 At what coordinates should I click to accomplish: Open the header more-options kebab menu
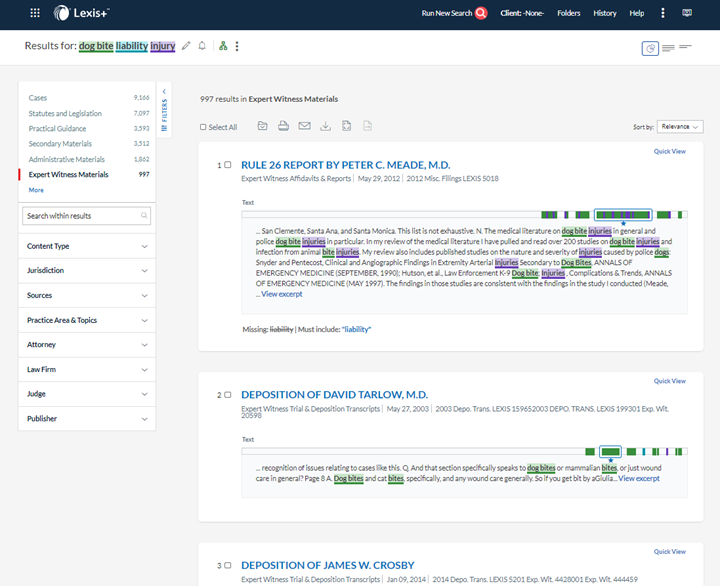pos(662,13)
